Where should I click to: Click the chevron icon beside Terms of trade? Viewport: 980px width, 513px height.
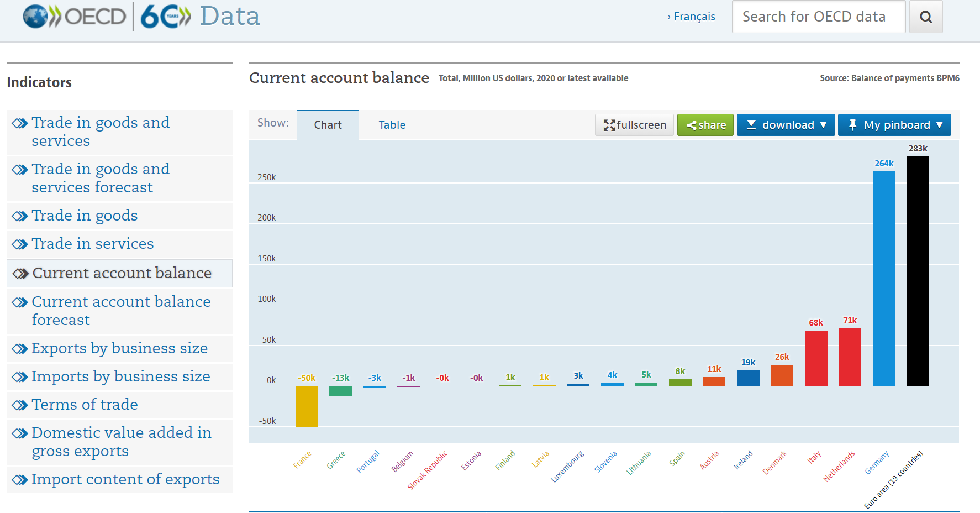click(20, 405)
